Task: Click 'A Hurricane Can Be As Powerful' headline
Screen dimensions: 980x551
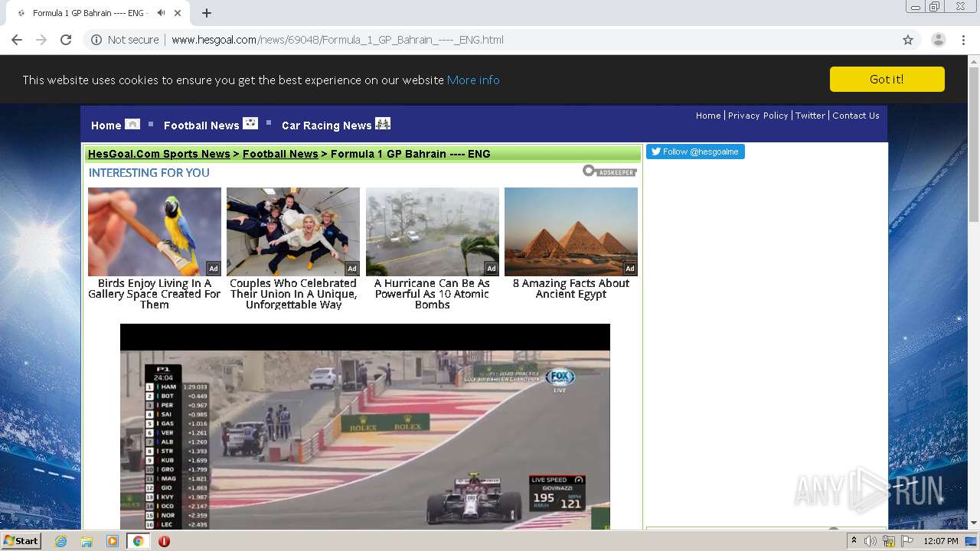Action: pyautogui.click(x=433, y=294)
